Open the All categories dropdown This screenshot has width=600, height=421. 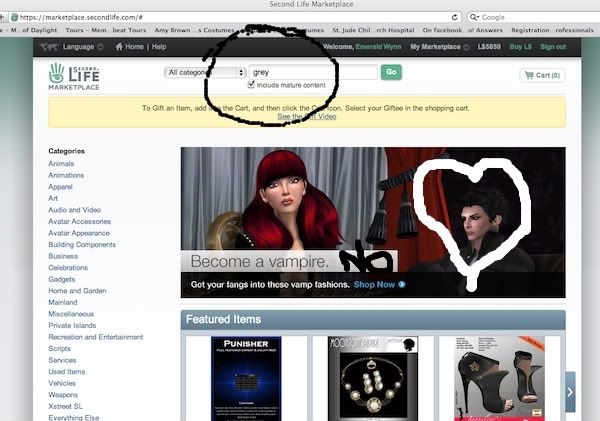click(x=205, y=72)
